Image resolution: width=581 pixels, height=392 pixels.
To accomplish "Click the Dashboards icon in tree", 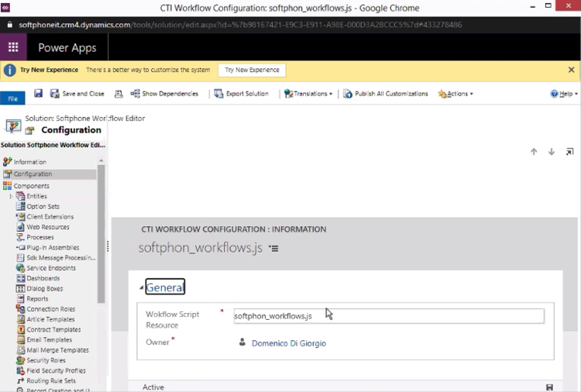I will [20, 278].
